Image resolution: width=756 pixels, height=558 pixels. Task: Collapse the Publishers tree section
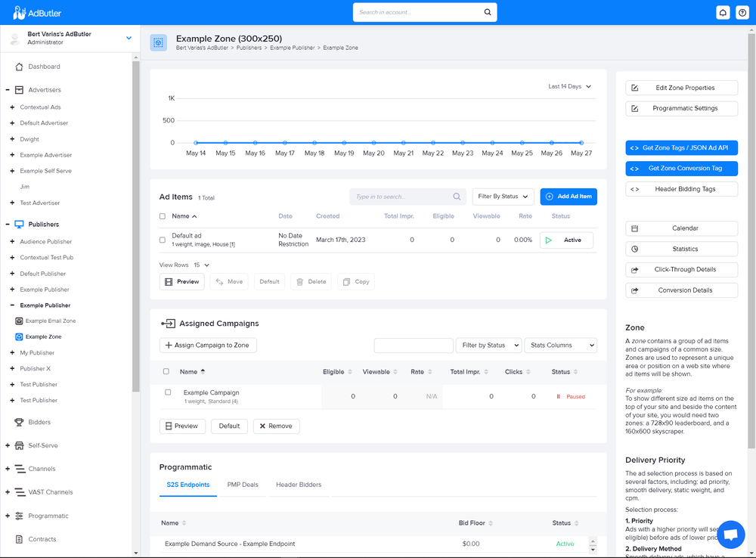pos(8,225)
